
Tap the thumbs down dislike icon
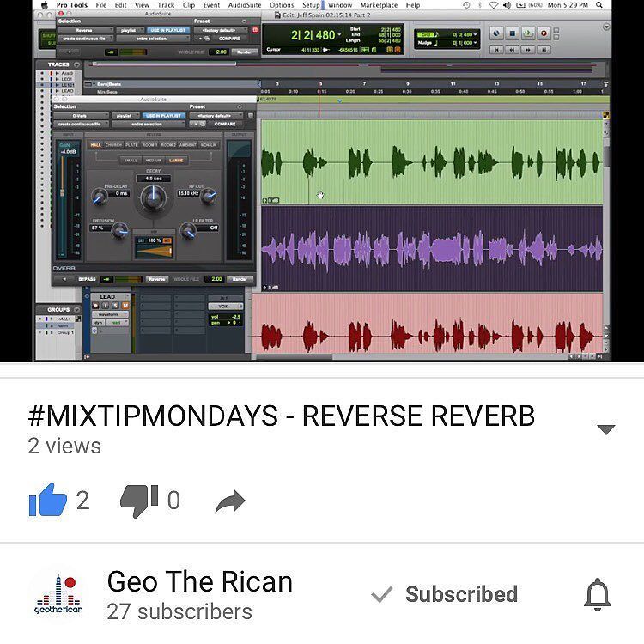[139, 501]
